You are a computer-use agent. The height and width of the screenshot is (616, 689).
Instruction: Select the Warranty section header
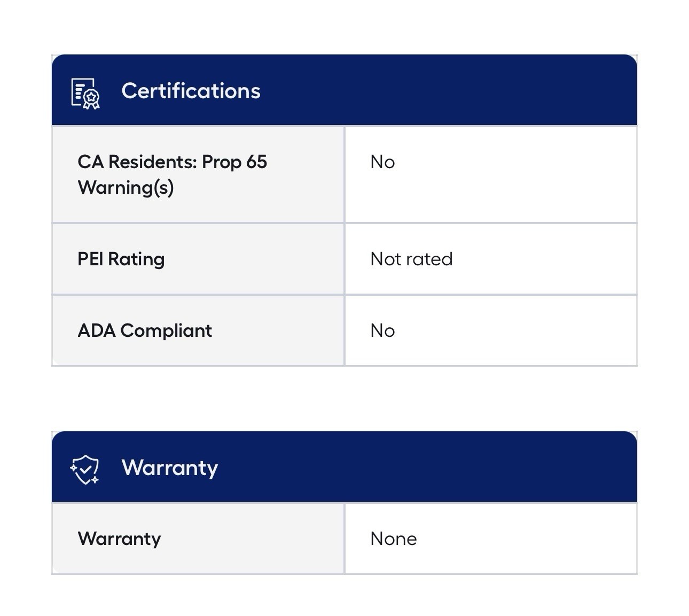(344, 467)
